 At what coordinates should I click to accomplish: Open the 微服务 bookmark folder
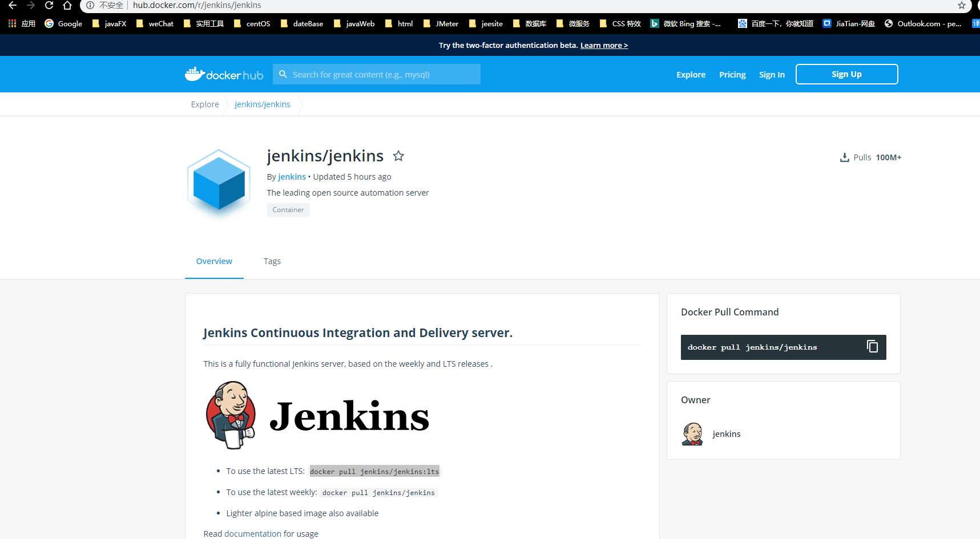[x=573, y=23]
